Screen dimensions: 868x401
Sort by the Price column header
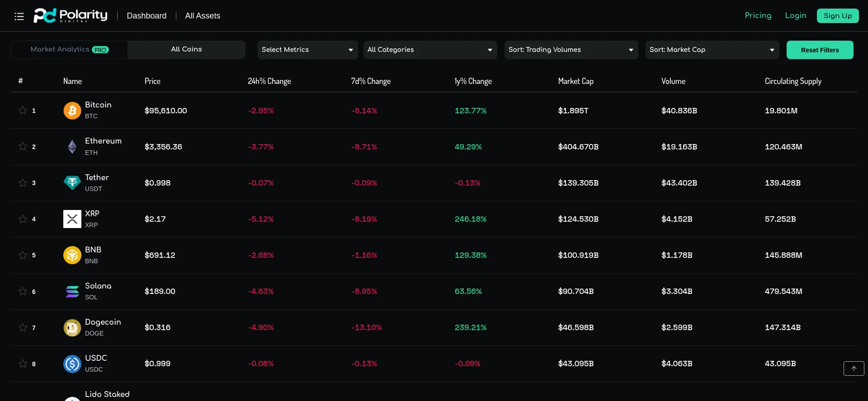(152, 81)
